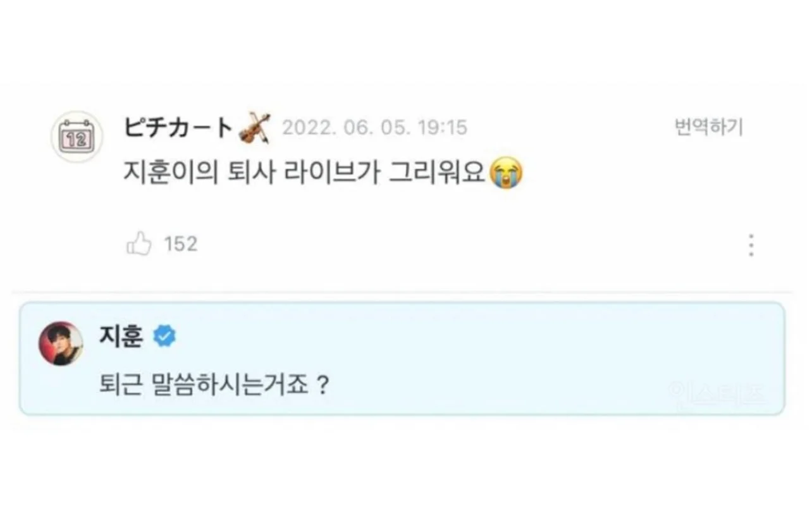Open the three-dot more options menu
The height and width of the screenshot is (513, 812).
pyautogui.click(x=751, y=245)
